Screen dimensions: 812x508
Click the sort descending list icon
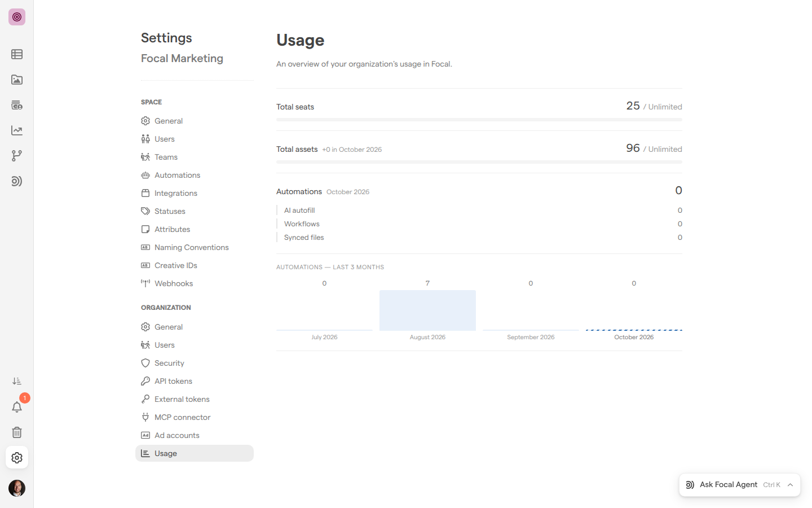click(x=17, y=382)
